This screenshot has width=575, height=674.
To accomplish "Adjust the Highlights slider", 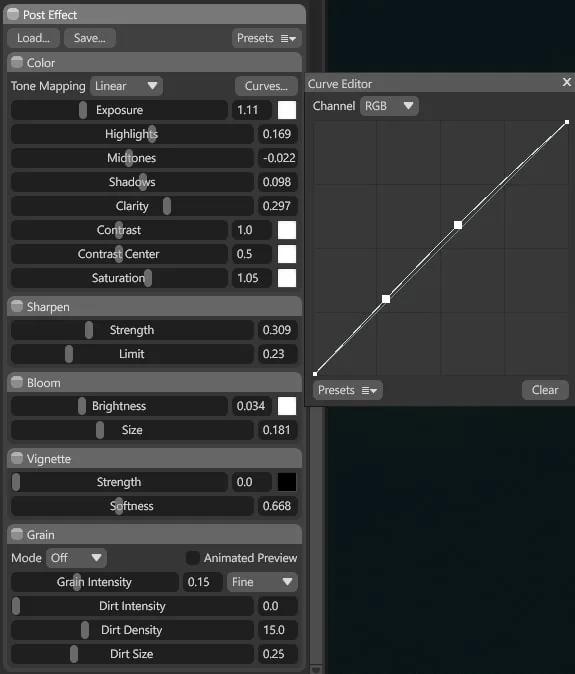I will pyautogui.click(x=132, y=134).
